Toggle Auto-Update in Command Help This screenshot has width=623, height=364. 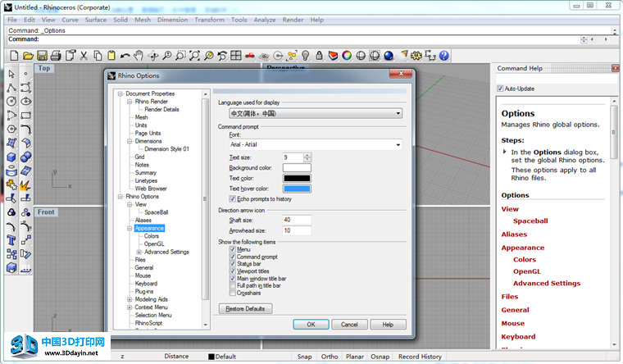click(500, 89)
